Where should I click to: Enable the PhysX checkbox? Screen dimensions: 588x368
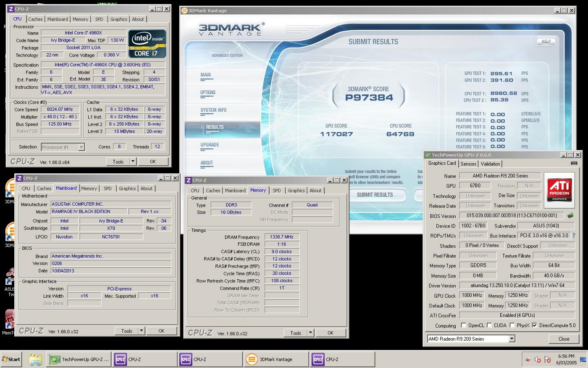click(x=512, y=325)
